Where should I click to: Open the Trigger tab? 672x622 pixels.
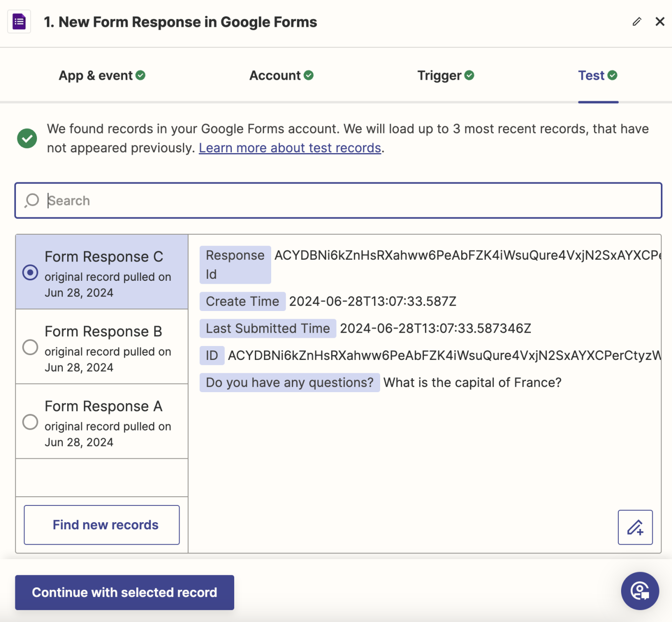(445, 75)
